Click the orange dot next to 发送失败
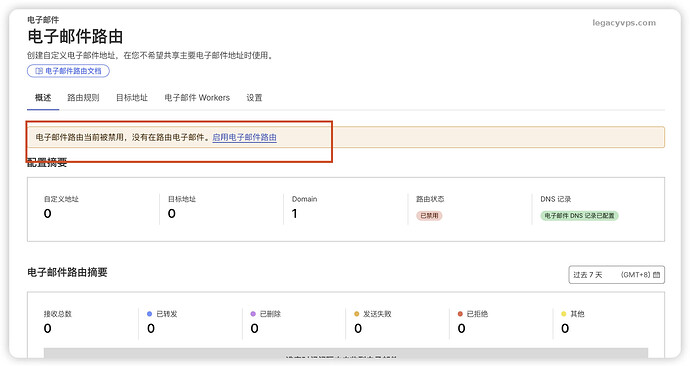690x366 pixels. tap(357, 314)
